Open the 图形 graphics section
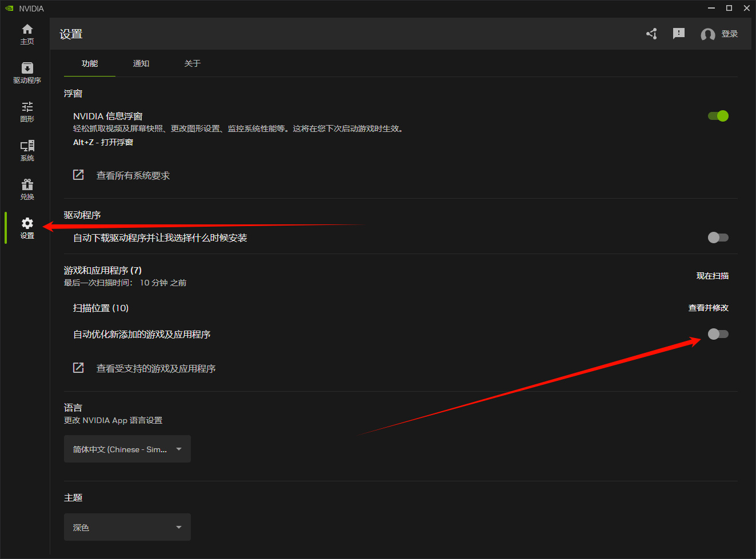The height and width of the screenshot is (559, 756). point(27,112)
